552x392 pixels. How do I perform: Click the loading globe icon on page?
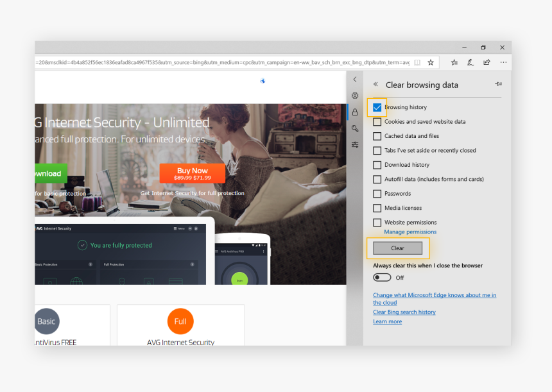263,81
